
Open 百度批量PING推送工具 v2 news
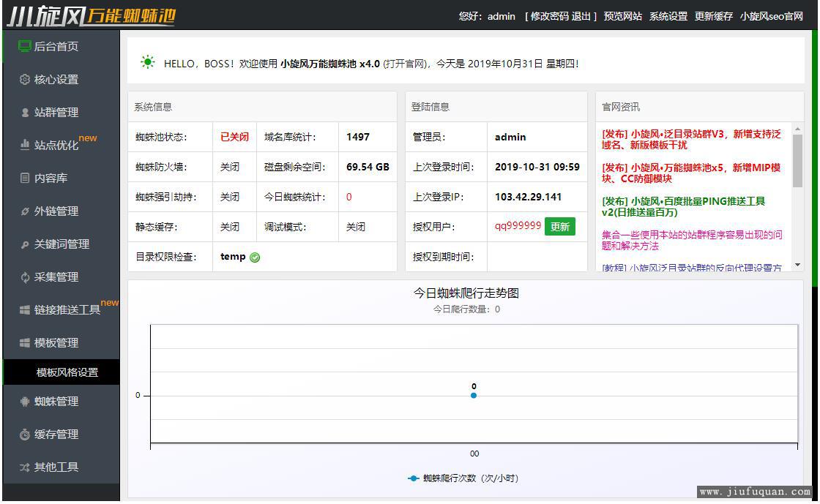pyautogui.click(x=684, y=207)
